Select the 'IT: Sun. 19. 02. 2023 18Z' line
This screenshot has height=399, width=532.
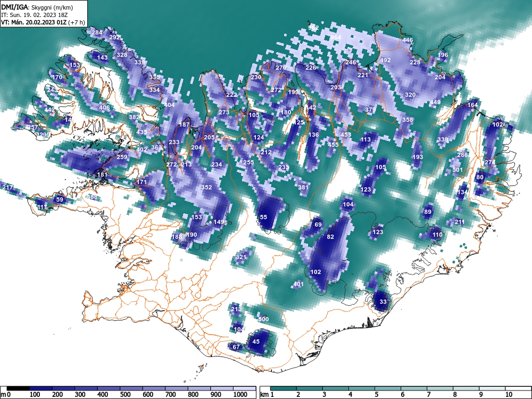[x=34, y=15]
